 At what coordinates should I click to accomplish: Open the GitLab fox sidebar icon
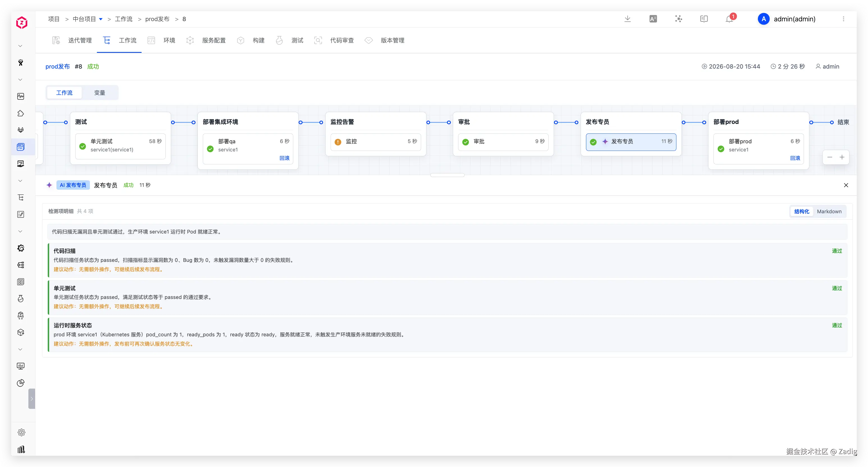coord(21,130)
